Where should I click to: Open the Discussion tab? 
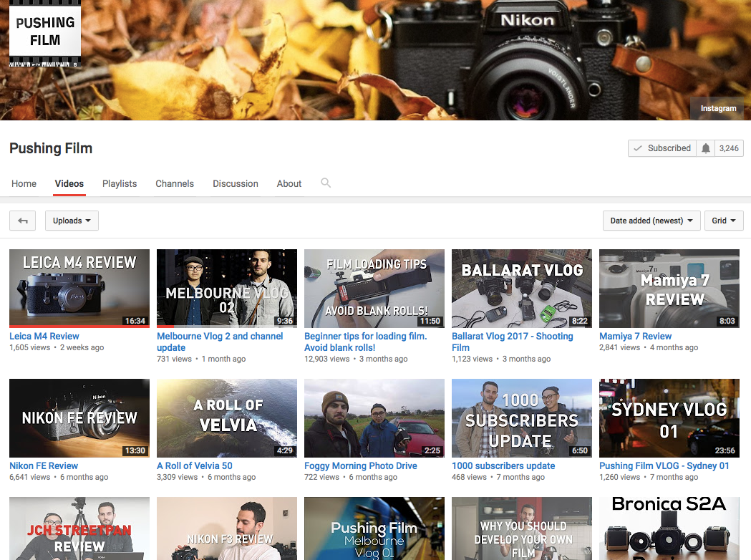[235, 183]
